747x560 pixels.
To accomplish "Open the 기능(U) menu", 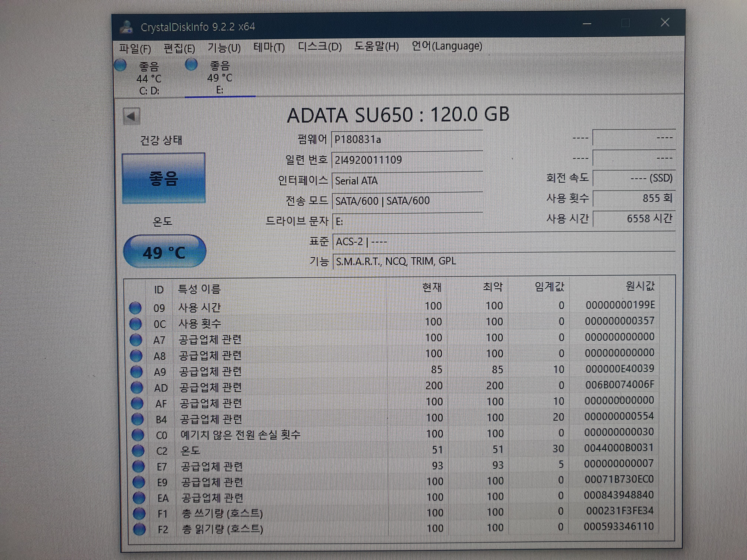I will [224, 48].
